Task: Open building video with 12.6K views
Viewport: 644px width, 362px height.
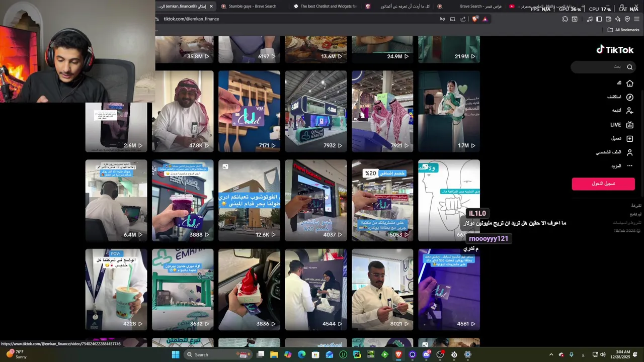Action: [x=249, y=200]
